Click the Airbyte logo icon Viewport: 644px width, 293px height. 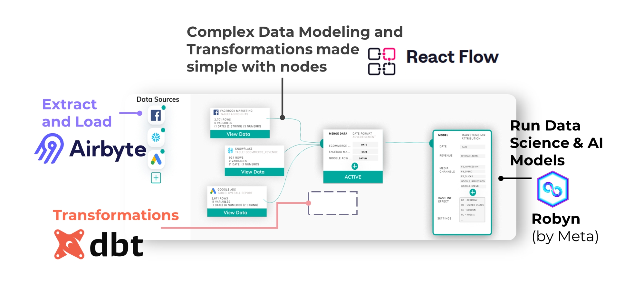click(x=49, y=148)
